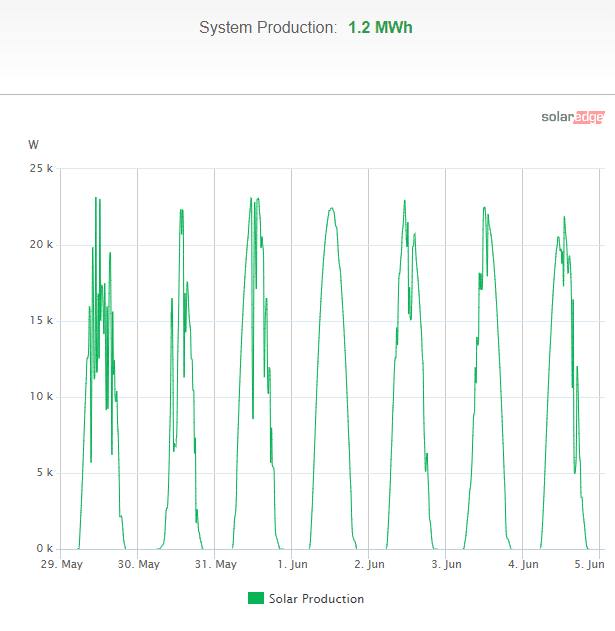Viewport: 615px width, 631px height.
Task: Click the smooth curve peak on 1. Jun
Action: [331, 208]
